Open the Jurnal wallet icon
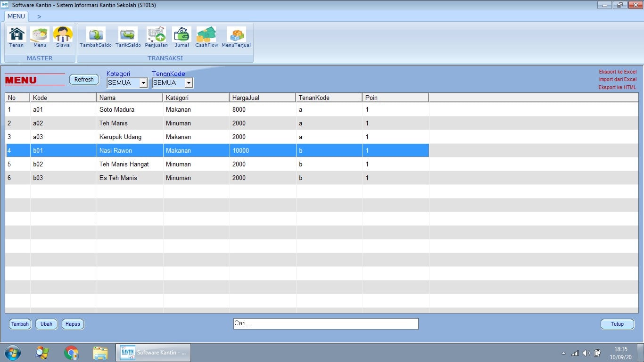This screenshot has width=644, height=362. click(x=182, y=37)
